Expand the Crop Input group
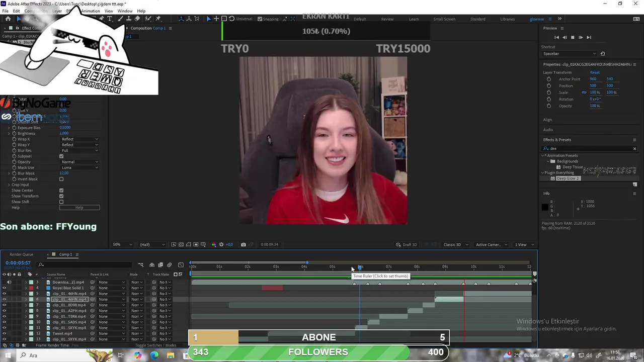644x362 pixels. coord(9,185)
